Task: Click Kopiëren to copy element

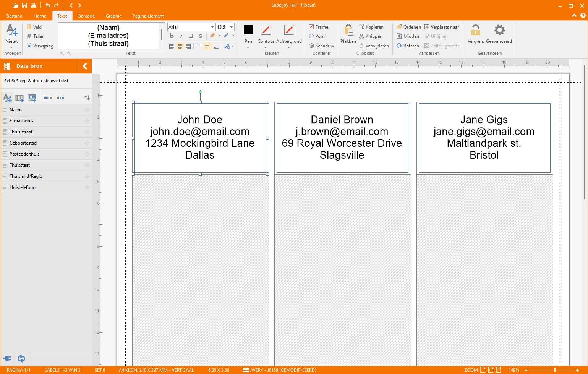Action: pyautogui.click(x=371, y=27)
